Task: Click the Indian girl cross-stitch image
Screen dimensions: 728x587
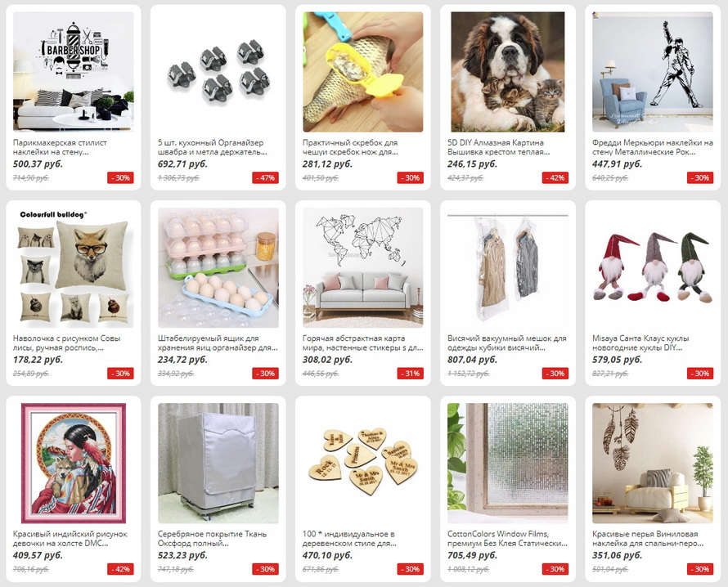Action: point(74,464)
